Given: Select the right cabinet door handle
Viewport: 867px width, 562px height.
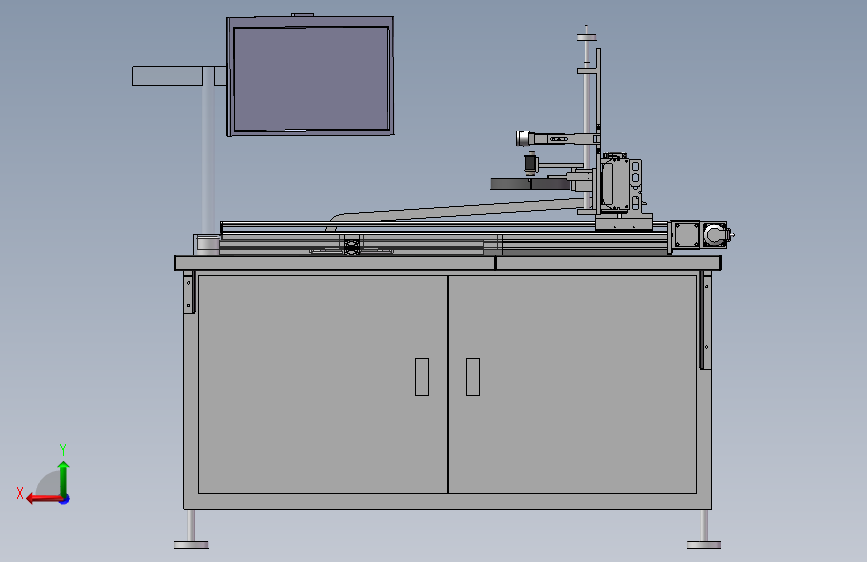Looking at the screenshot, I should (473, 377).
